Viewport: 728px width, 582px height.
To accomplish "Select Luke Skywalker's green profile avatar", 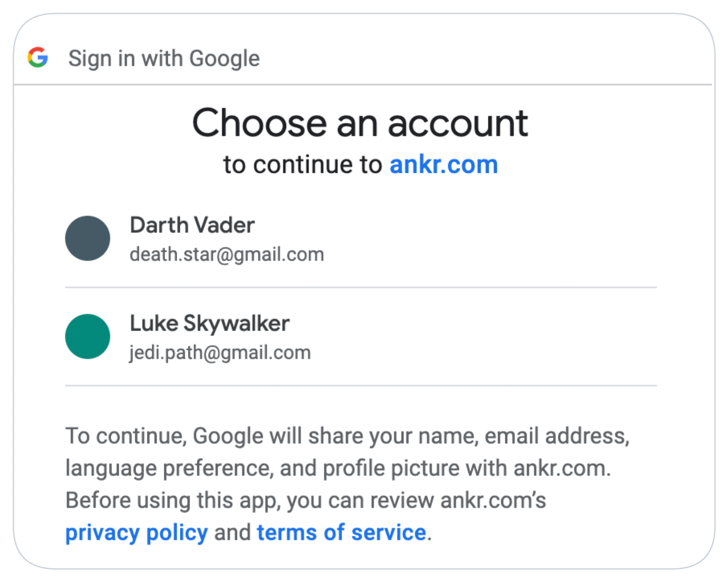I will coord(87,336).
